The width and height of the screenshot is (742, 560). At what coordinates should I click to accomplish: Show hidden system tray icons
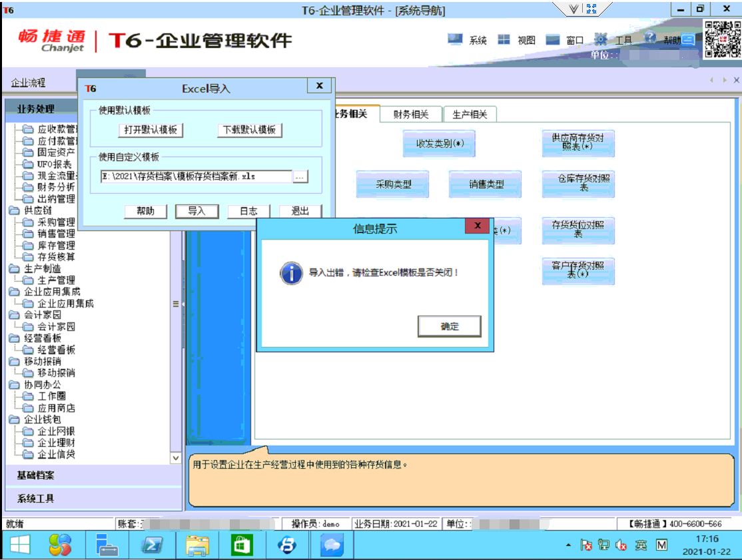coord(568,545)
